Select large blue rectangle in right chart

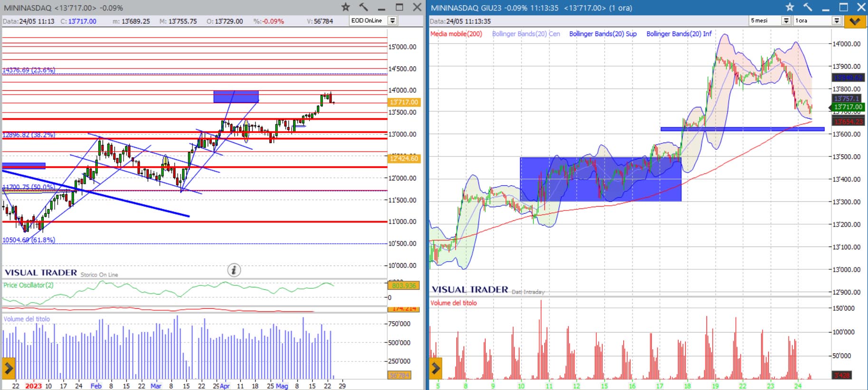(x=601, y=179)
